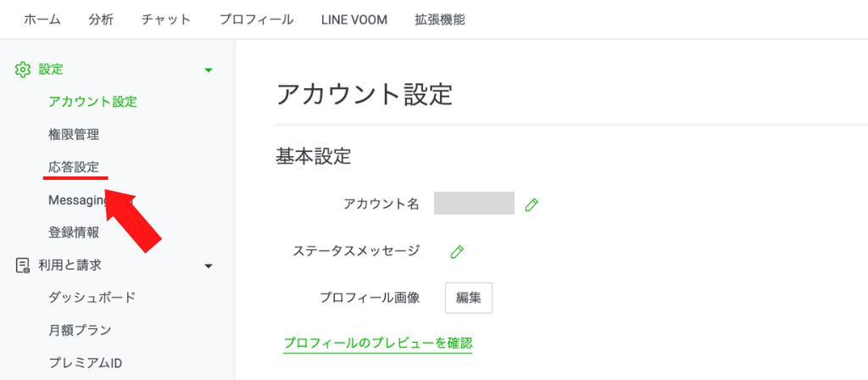Click the gear icon next to 設定
868x380 pixels.
23,70
